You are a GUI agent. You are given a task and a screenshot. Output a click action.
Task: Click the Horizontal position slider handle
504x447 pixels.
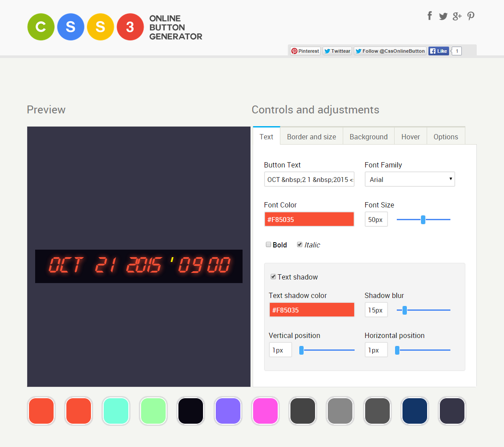point(397,350)
